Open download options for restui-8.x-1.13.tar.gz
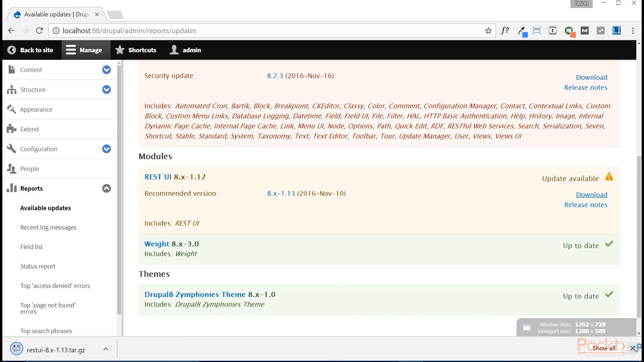This screenshot has height=362, width=644. [106, 349]
